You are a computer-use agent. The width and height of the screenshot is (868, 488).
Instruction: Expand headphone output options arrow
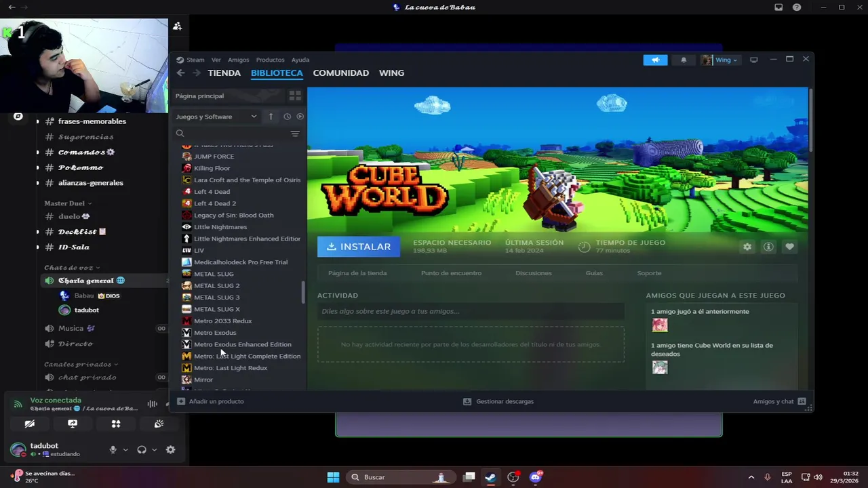pyautogui.click(x=154, y=449)
